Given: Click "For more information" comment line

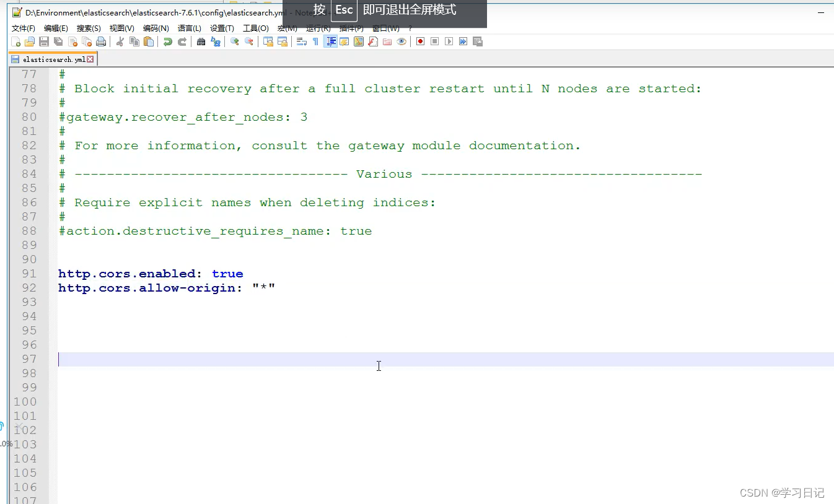Looking at the screenshot, I should point(320,146).
